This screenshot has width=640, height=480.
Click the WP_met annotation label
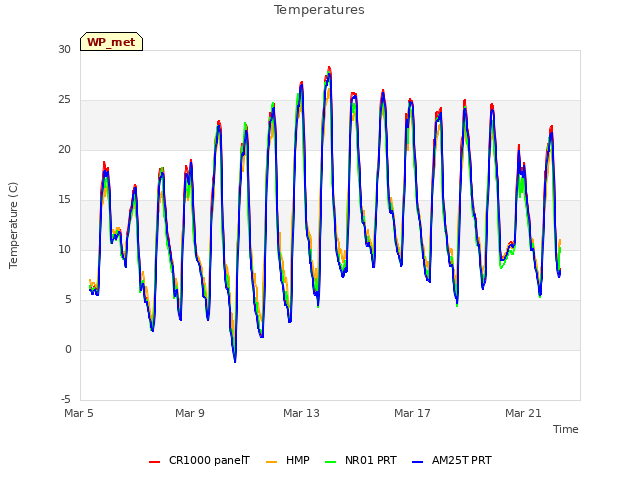pyautogui.click(x=111, y=42)
